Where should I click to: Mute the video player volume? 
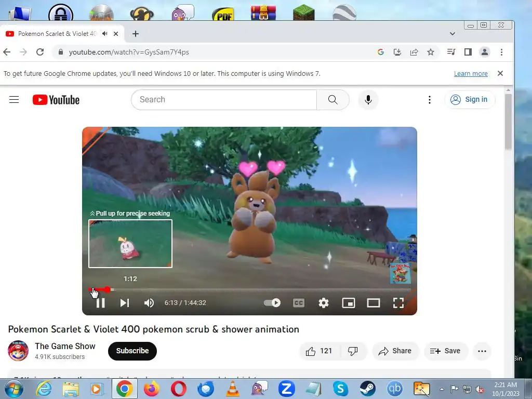[149, 303]
